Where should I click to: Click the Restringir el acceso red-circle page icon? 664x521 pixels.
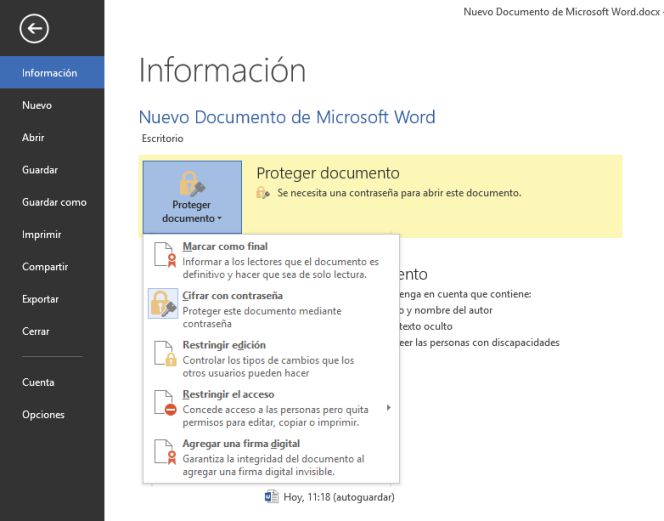165,402
